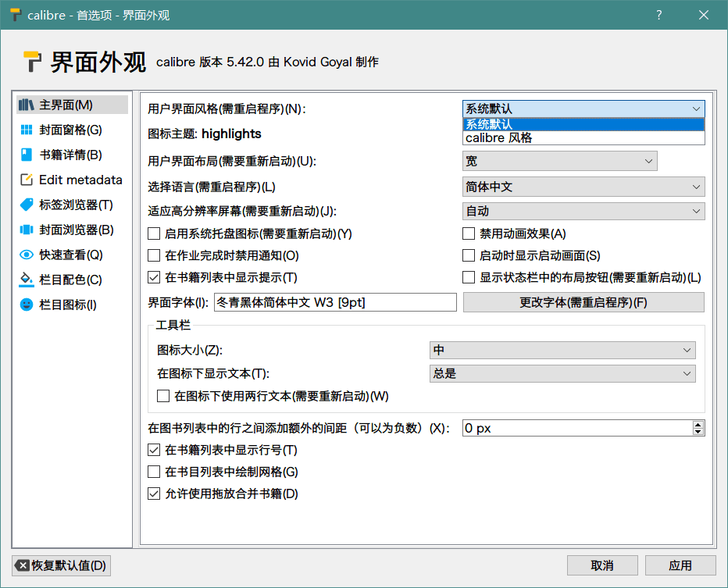728x588 pixels.
Task: Select 栏目配色(C) in the sidebar
Action: click(72, 280)
